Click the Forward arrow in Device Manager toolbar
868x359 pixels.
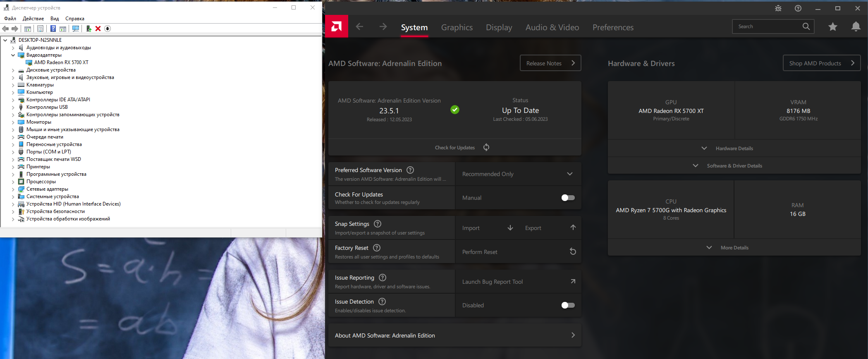pos(15,29)
